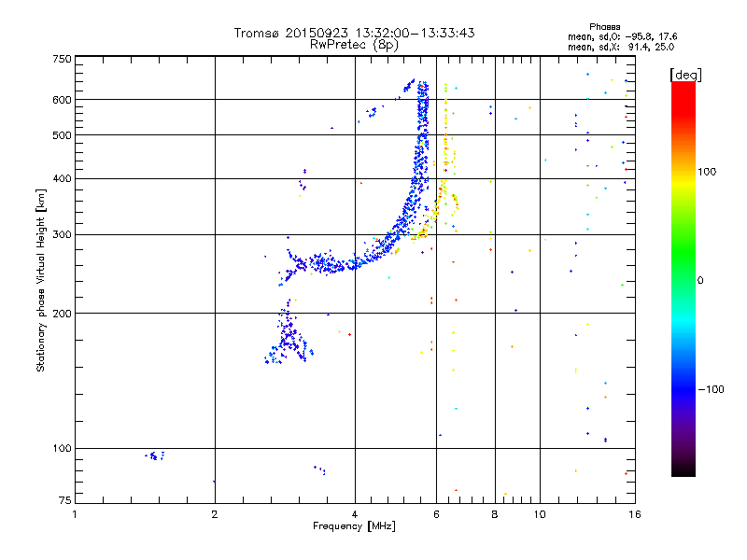Click the '[deg]' colorbar unit label
The height and width of the screenshot is (560, 747).
(x=685, y=75)
